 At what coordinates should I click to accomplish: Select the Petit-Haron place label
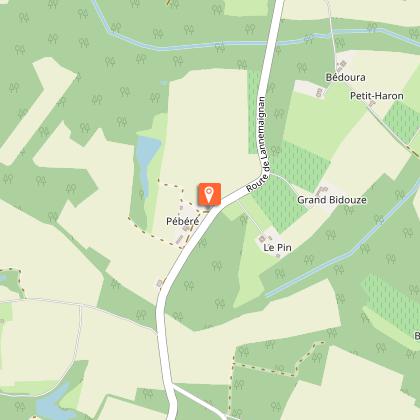377,96
